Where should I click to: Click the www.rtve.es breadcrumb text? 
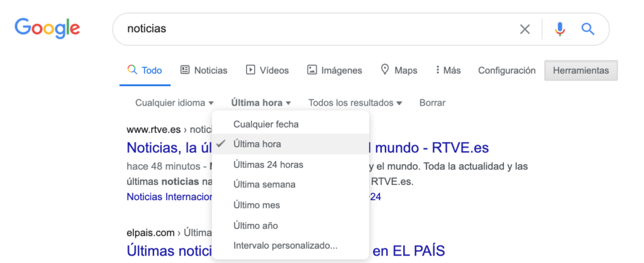tap(153, 130)
